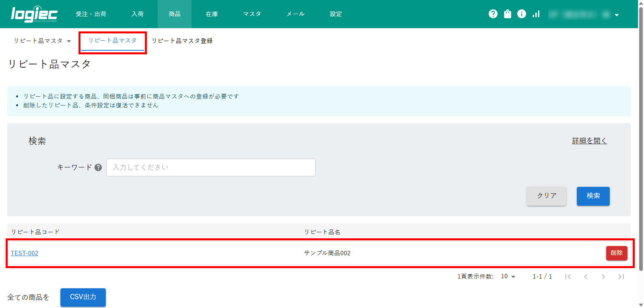644x308 pixels.
Task: Open the user account dropdown arrow
Action: point(617,15)
